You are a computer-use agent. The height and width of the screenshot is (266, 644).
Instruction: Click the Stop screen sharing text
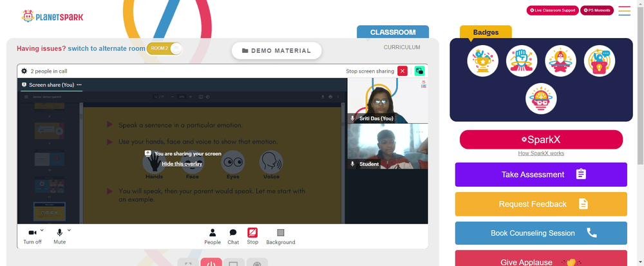[x=370, y=71]
